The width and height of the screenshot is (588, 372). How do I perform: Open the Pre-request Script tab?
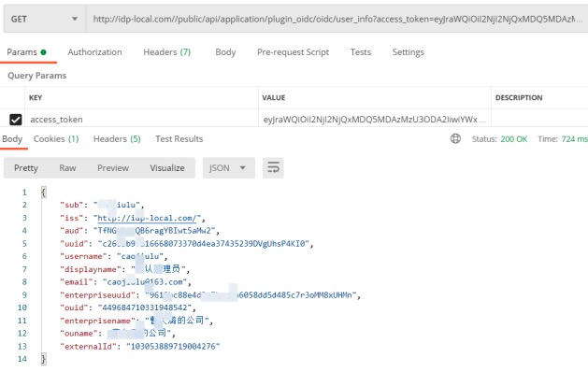(x=293, y=52)
